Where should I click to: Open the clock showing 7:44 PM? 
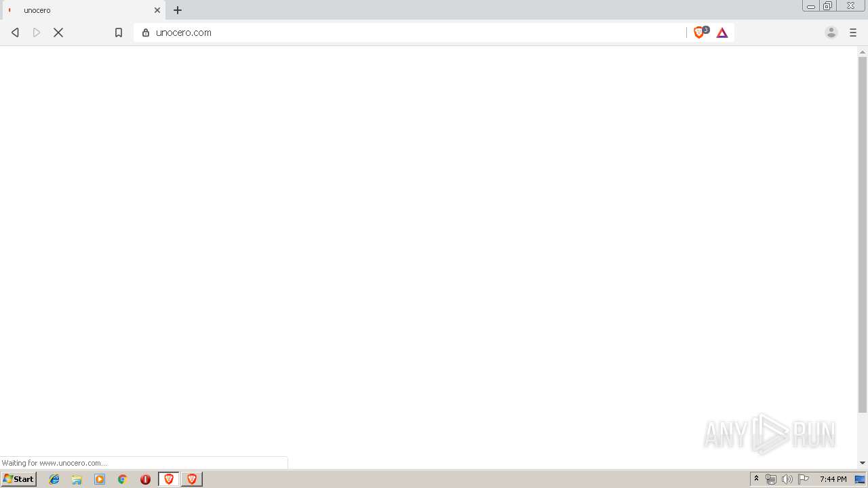click(833, 479)
